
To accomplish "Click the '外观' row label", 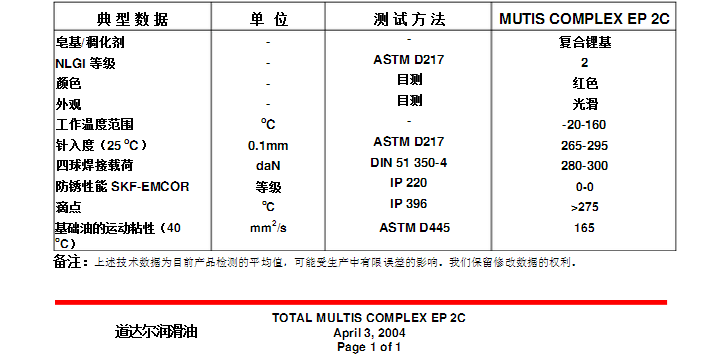I will coord(68,104).
